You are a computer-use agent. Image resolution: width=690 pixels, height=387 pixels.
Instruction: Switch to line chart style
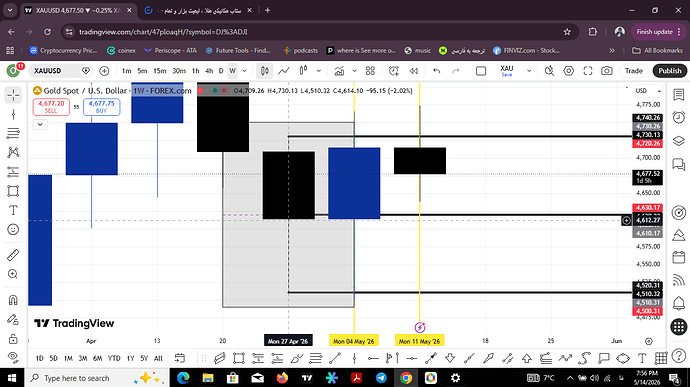point(284,70)
